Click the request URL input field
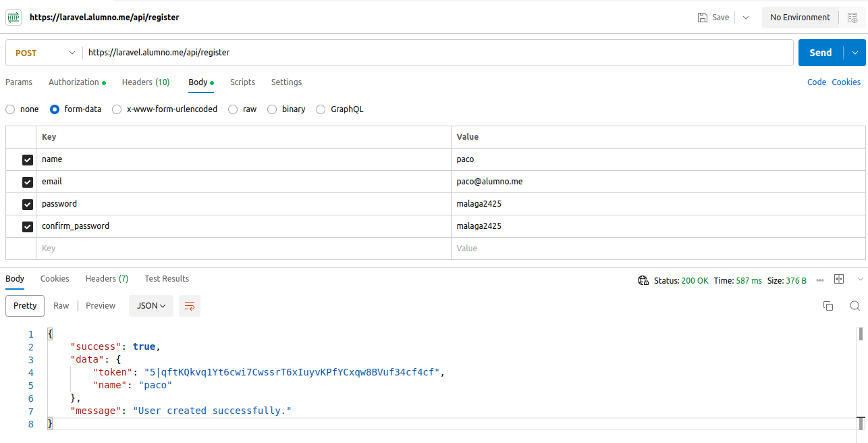868x443 pixels. click(x=437, y=53)
